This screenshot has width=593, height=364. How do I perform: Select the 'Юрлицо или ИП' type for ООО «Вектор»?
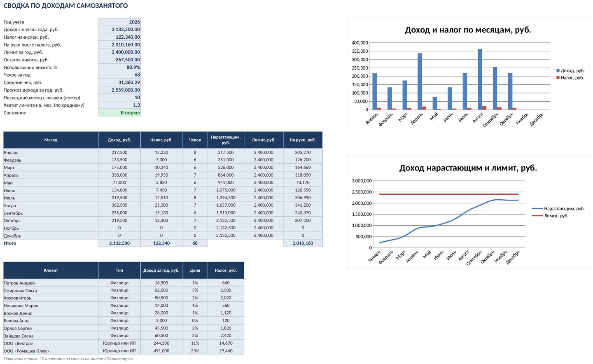pyautogui.click(x=119, y=343)
